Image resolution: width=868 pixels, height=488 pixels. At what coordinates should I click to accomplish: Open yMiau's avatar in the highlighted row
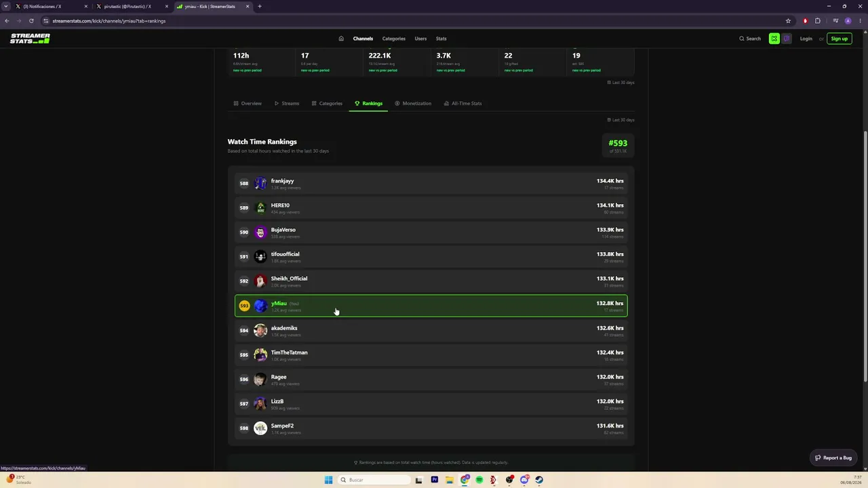point(260,306)
